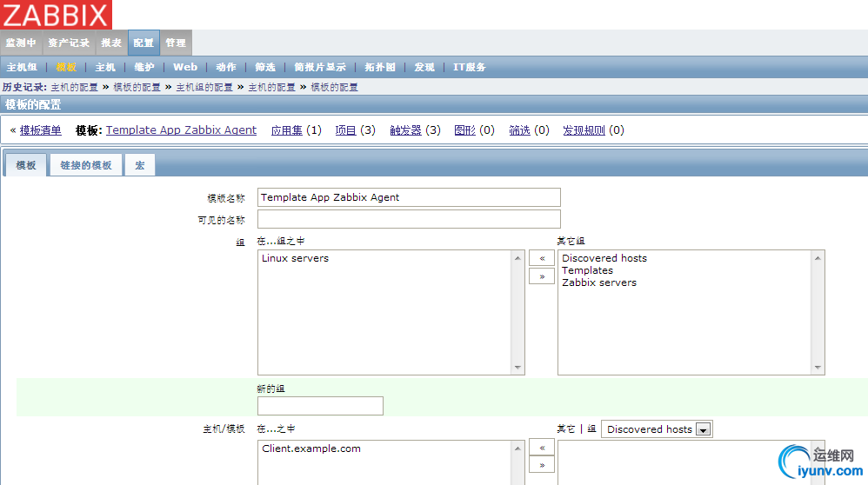Open the 发现规则 link
868x485 pixels.
(584, 130)
